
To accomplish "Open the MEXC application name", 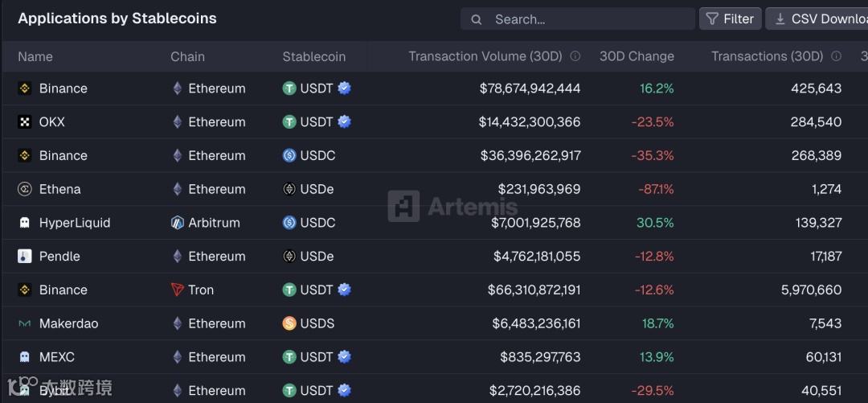I will (x=57, y=357).
